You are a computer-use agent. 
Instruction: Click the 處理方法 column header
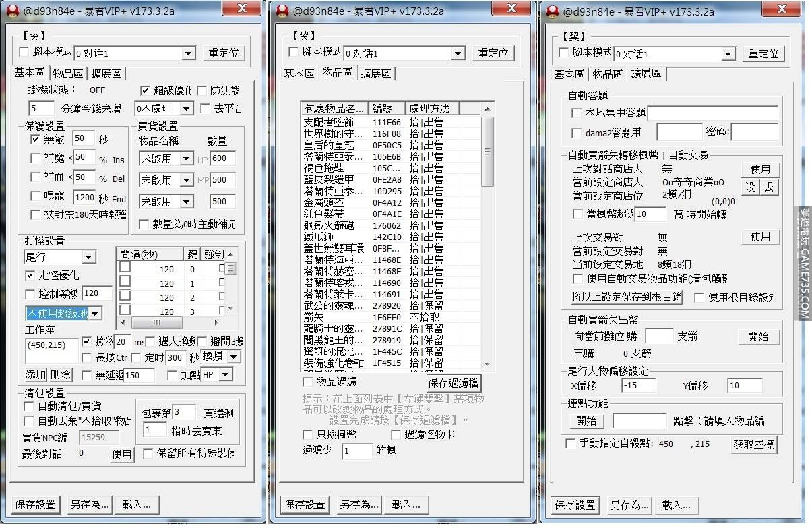point(433,109)
